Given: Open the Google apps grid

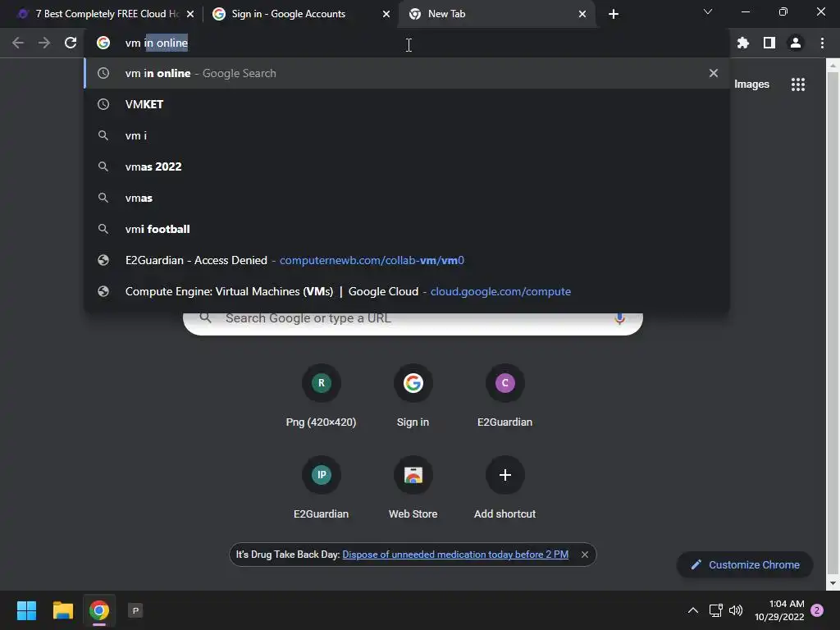Looking at the screenshot, I should pos(798,84).
